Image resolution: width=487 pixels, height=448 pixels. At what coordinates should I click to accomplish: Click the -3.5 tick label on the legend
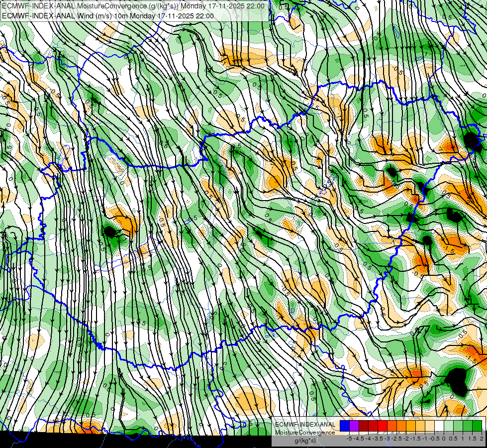point(378,439)
